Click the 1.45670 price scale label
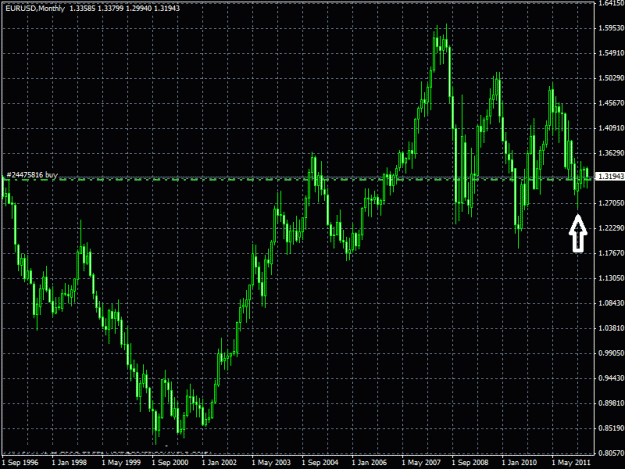This screenshot has height=469, width=625. (x=611, y=103)
